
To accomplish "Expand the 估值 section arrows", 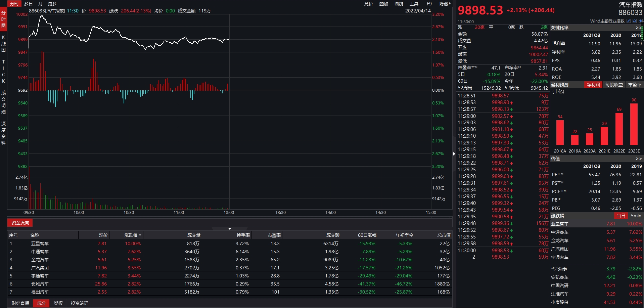I will (x=638, y=159).
